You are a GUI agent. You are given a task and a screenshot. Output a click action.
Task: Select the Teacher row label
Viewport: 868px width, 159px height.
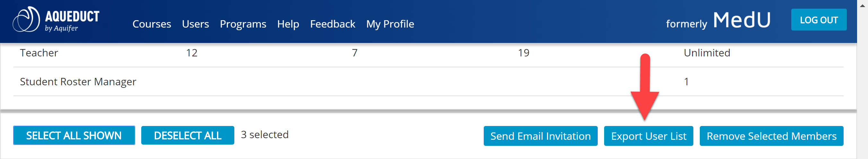[39, 53]
